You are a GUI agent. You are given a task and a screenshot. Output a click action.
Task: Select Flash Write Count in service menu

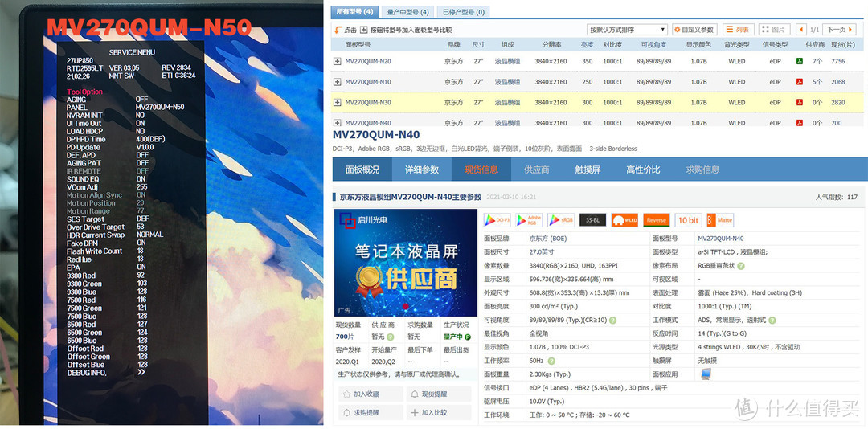(x=95, y=251)
